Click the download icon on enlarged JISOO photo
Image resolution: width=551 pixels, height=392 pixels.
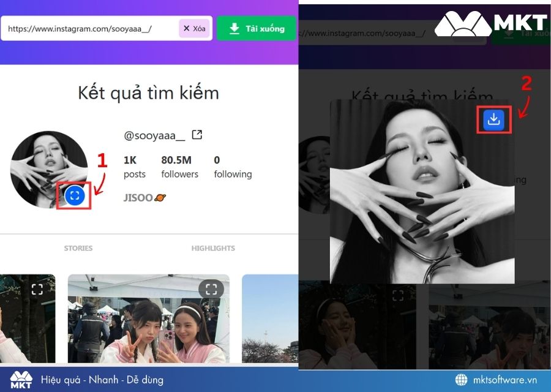(x=493, y=120)
